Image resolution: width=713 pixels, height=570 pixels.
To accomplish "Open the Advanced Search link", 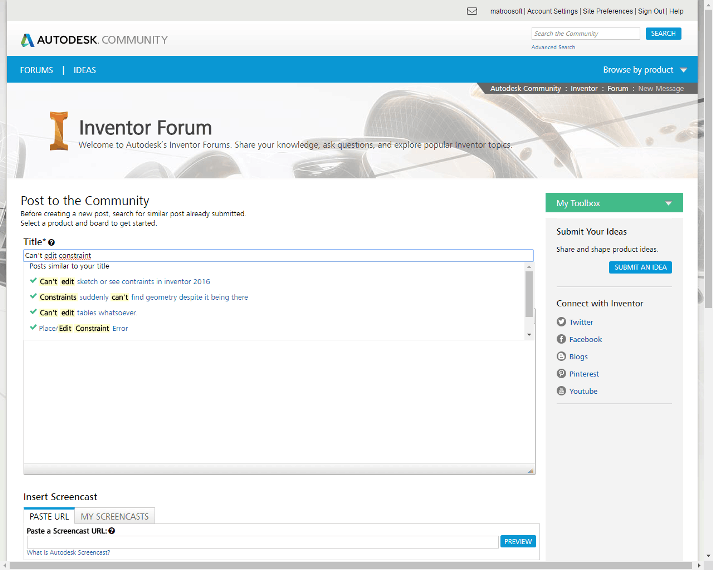I will pos(553,47).
